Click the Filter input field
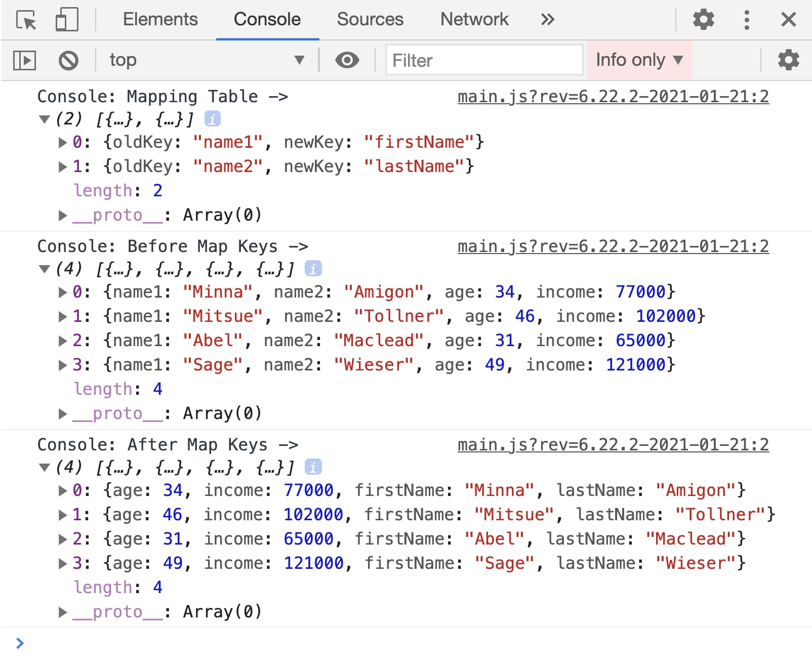The image size is (812, 664). click(x=484, y=60)
